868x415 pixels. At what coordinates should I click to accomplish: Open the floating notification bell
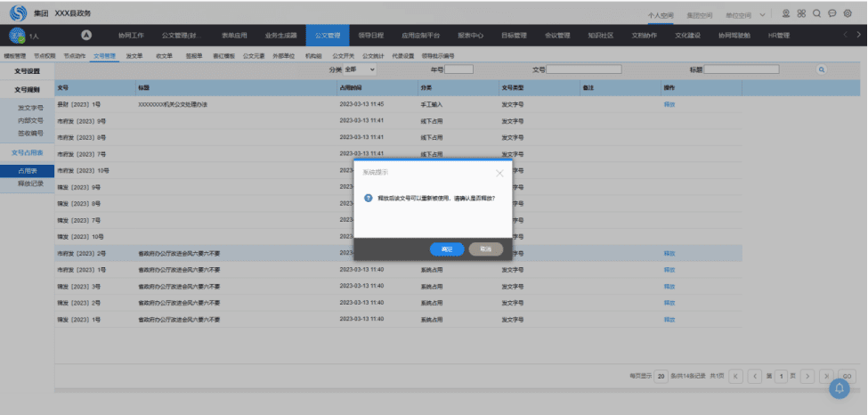[x=840, y=388]
